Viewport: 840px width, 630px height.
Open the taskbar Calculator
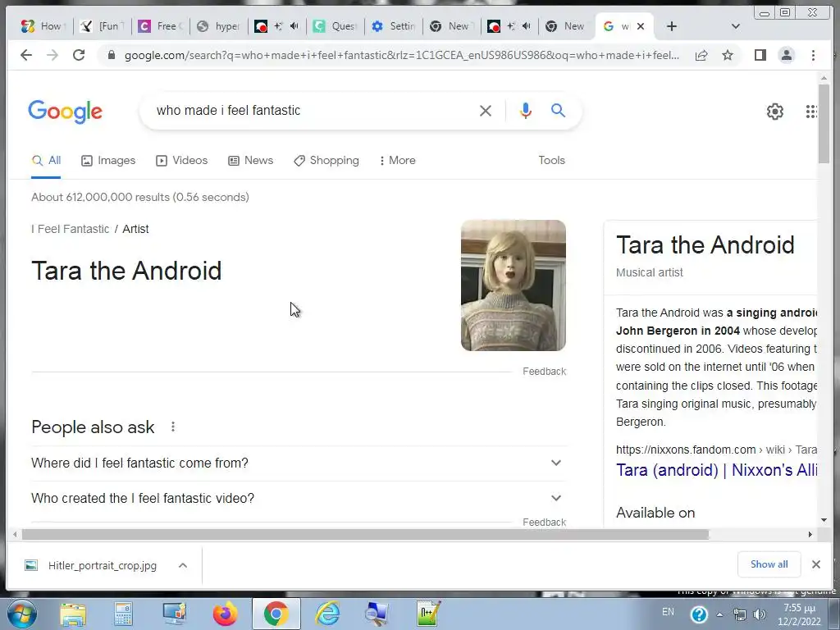(x=123, y=614)
